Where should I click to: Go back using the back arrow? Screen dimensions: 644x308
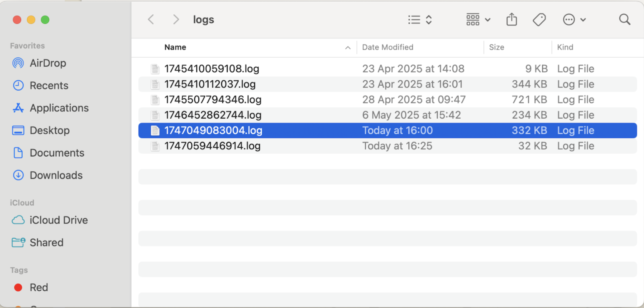pos(151,20)
